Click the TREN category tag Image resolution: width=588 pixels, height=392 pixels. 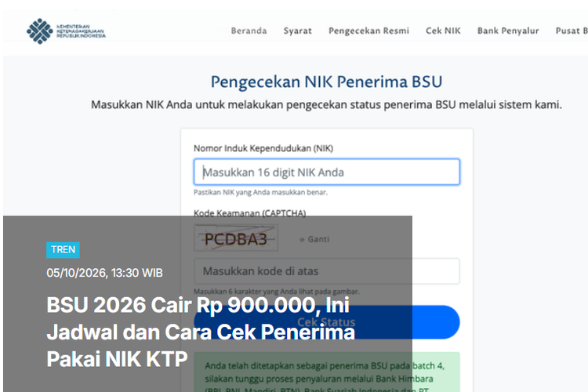click(63, 250)
